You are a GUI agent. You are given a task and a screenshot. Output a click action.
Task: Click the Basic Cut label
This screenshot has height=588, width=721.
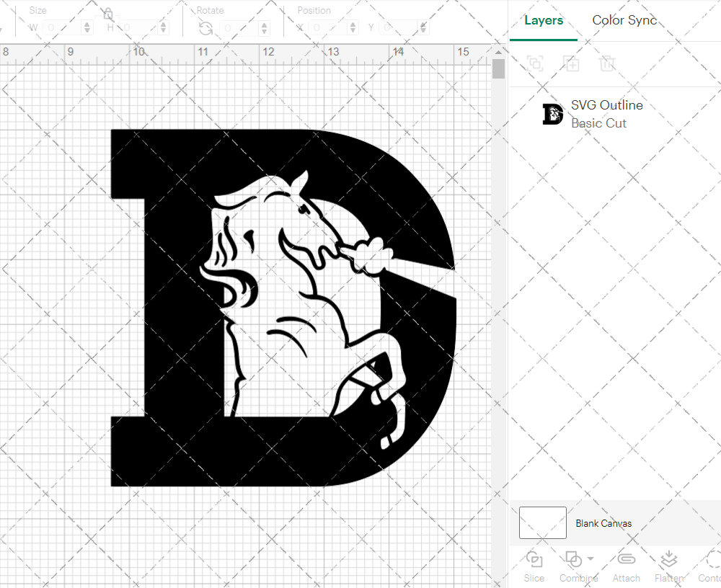[x=598, y=123]
